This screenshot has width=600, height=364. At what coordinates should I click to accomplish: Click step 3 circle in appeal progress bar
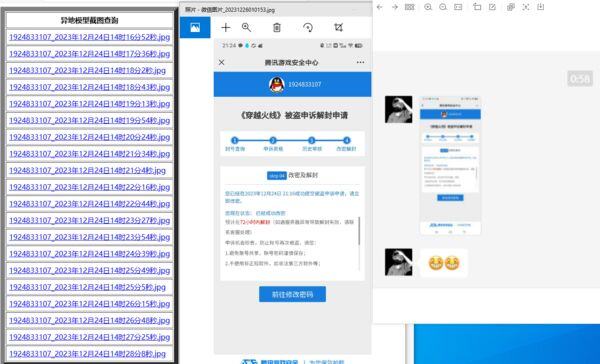tap(312, 140)
